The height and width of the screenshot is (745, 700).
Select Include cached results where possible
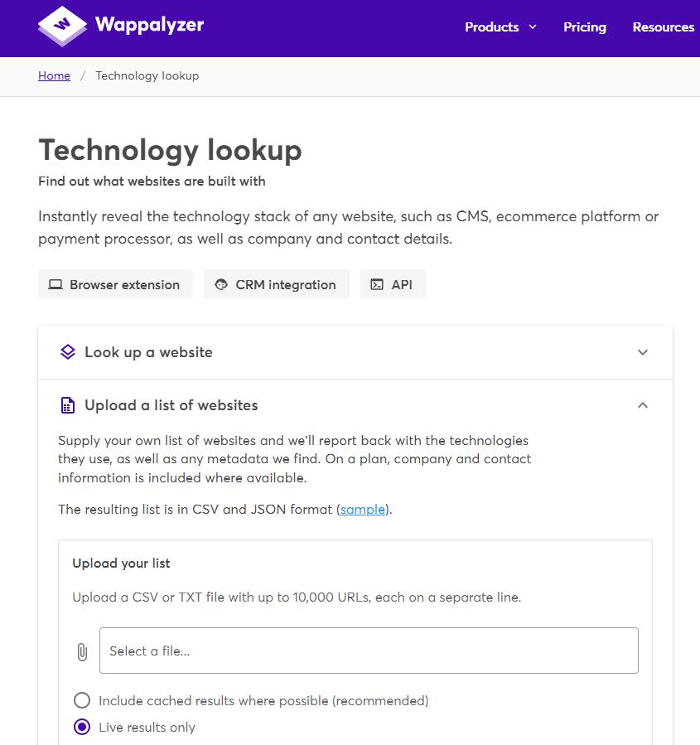coord(82,700)
